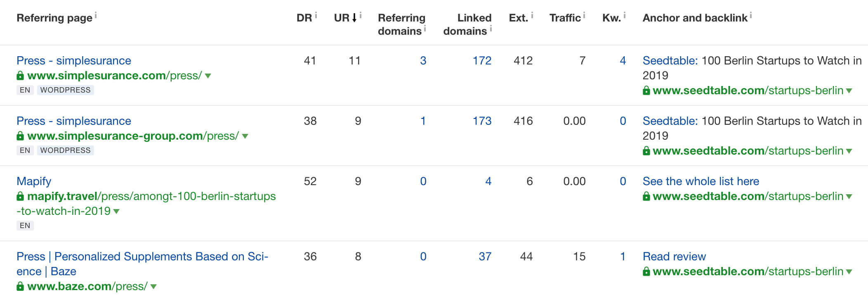Click the WORDPRESS tag under simplesurance-group.com
868x300 pixels.
65,150
